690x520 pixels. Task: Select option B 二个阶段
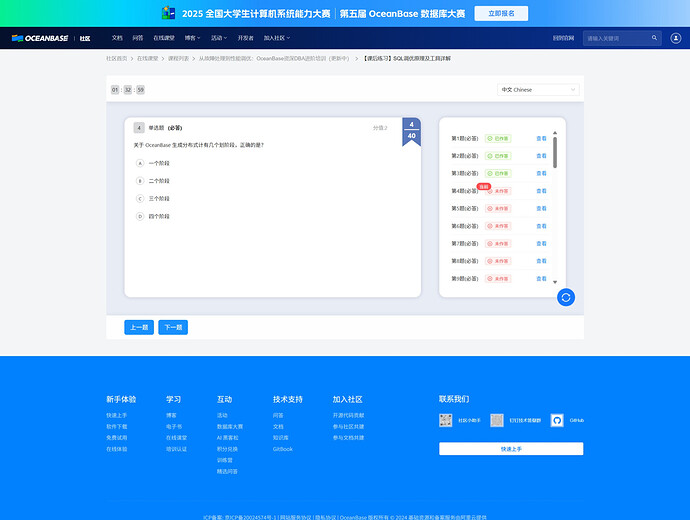[153, 181]
